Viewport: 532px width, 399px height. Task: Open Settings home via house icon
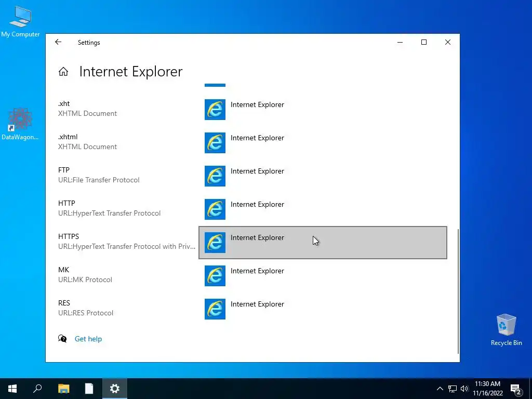pos(63,72)
